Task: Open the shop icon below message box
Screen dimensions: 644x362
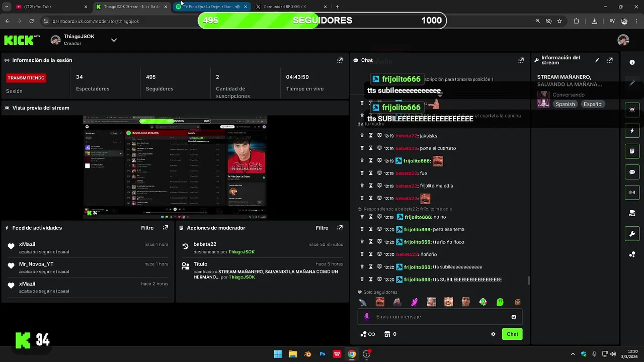Action: coord(387,334)
